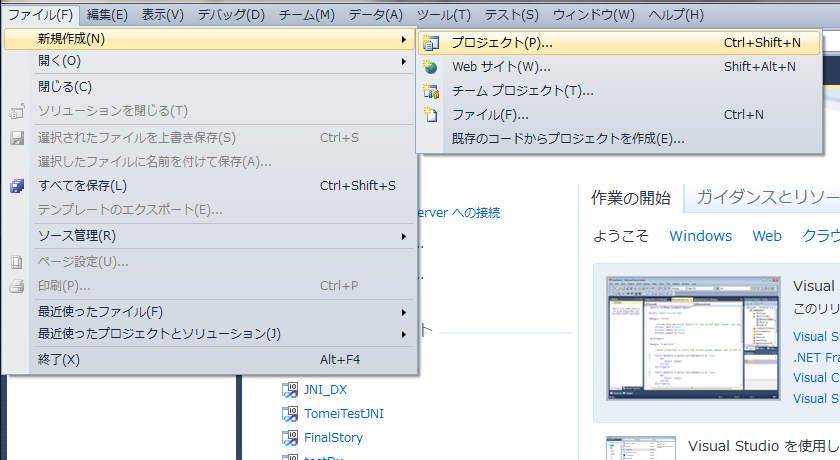Expand 最近使ったプロジェクトとソリューション(J) submenu

coord(210,334)
